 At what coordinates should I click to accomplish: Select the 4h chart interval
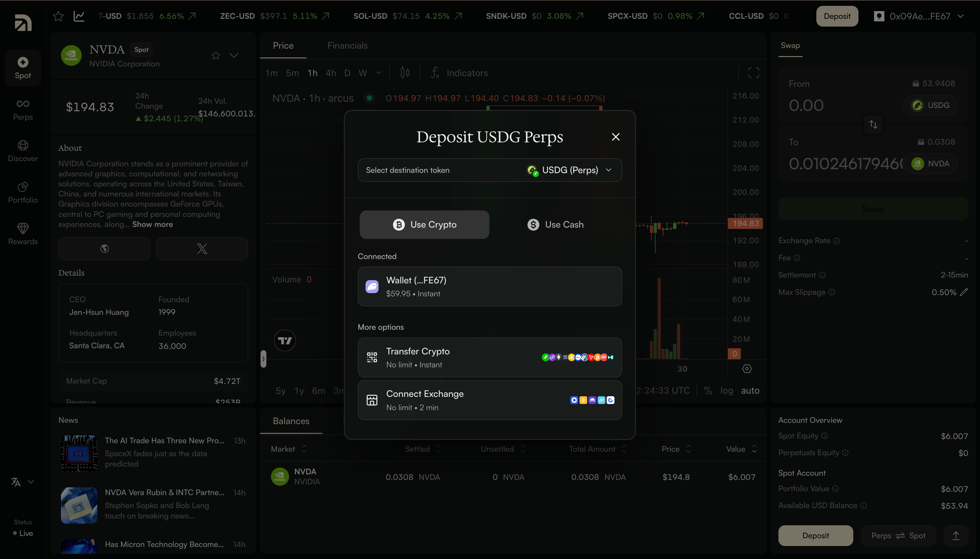[x=331, y=73]
